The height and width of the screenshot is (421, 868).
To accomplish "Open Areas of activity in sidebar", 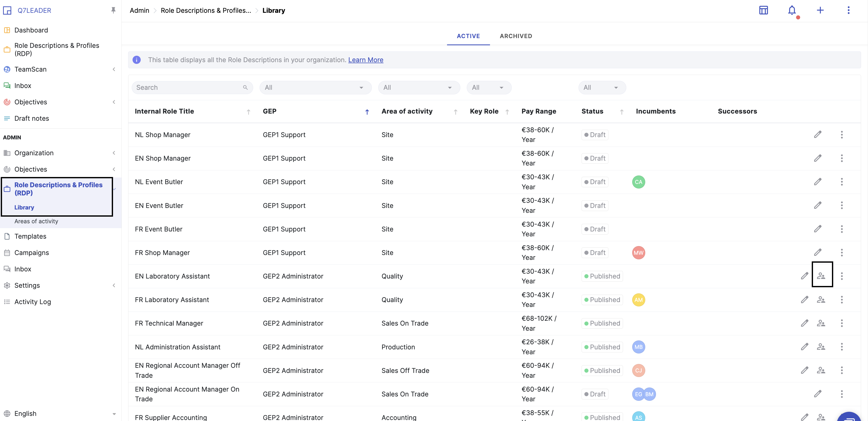I will point(36,221).
